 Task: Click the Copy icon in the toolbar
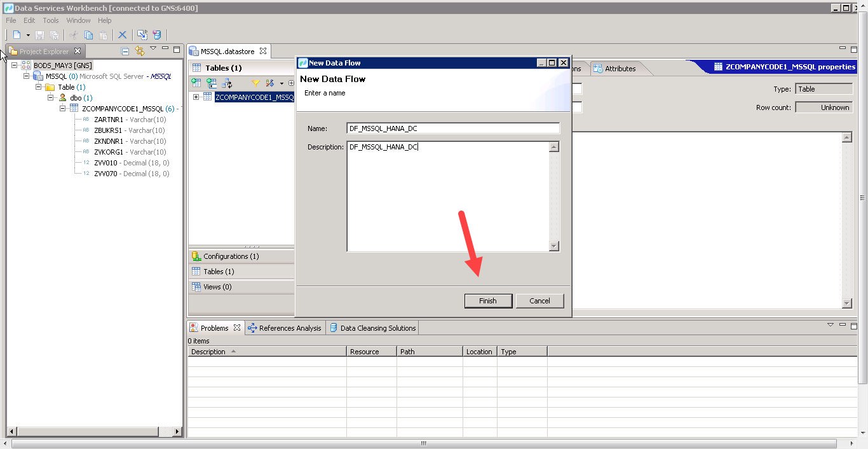tap(89, 35)
